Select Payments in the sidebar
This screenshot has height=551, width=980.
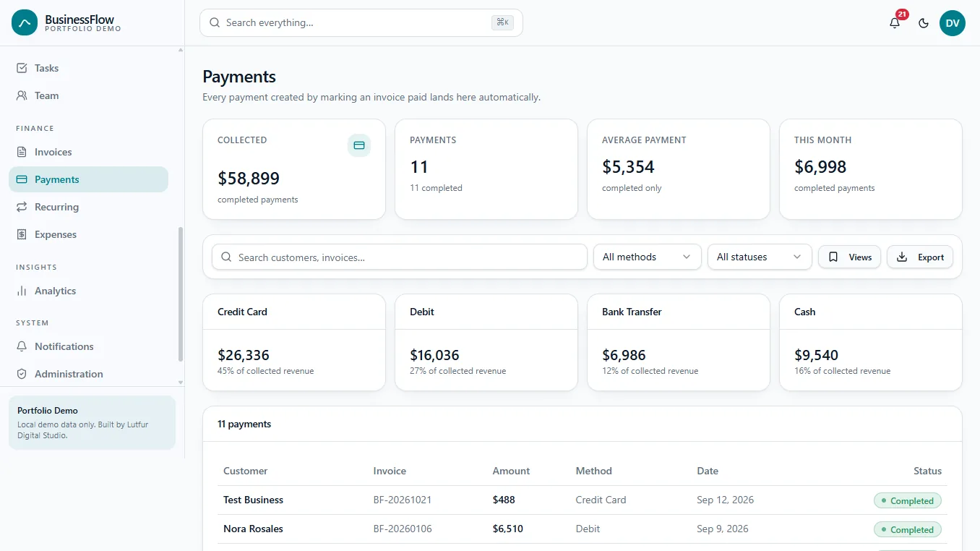pos(88,179)
